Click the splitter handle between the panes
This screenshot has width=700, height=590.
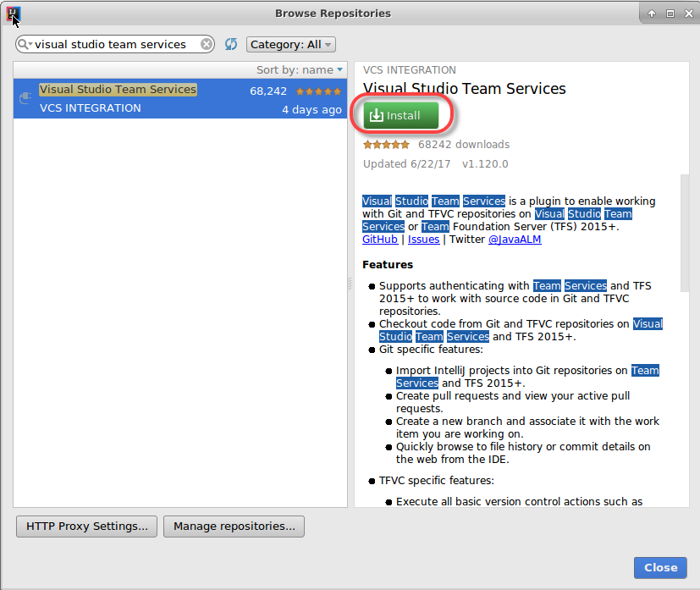350,284
